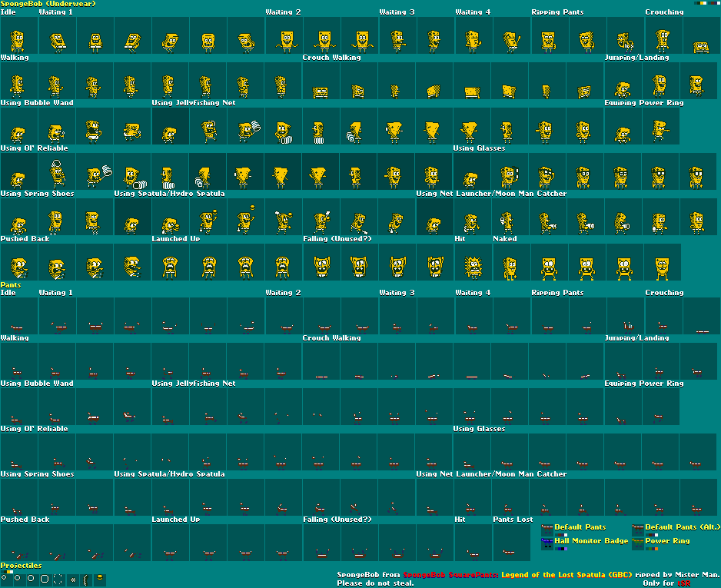Select the top-right palette strip containing yellow

point(700,3)
